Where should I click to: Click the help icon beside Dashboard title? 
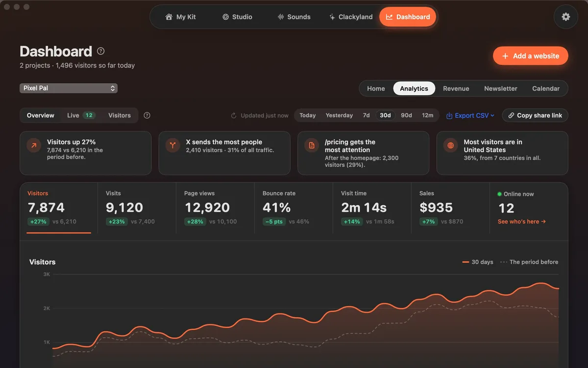tap(101, 51)
